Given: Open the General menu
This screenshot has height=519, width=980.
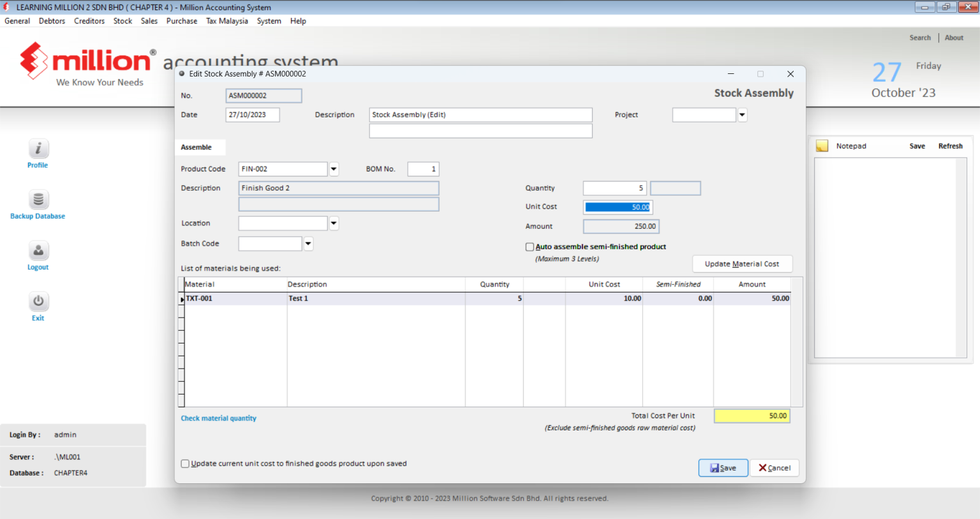Looking at the screenshot, I should (x=17, y=21).
